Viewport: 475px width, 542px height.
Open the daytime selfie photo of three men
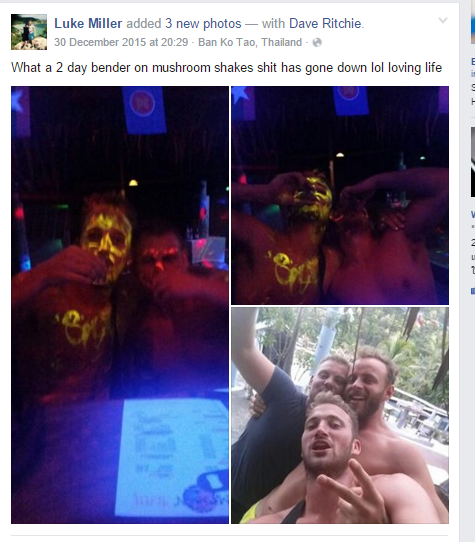click(340, 415)
